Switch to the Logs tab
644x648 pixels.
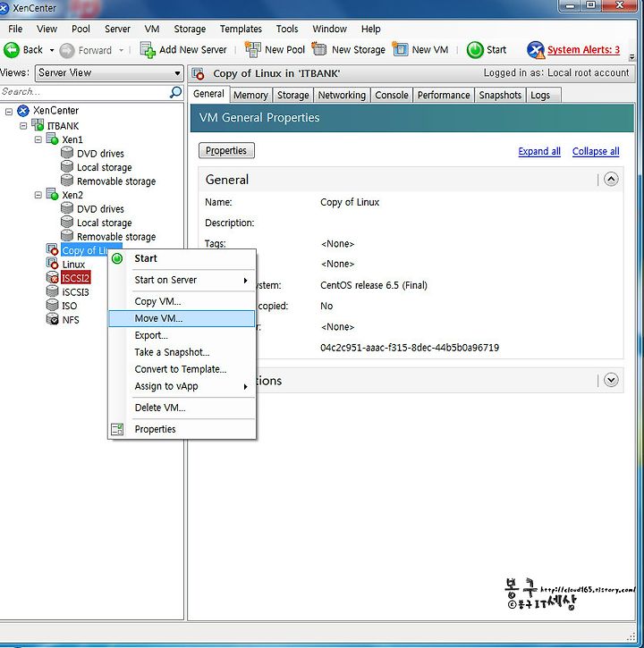tap(543, 95)
